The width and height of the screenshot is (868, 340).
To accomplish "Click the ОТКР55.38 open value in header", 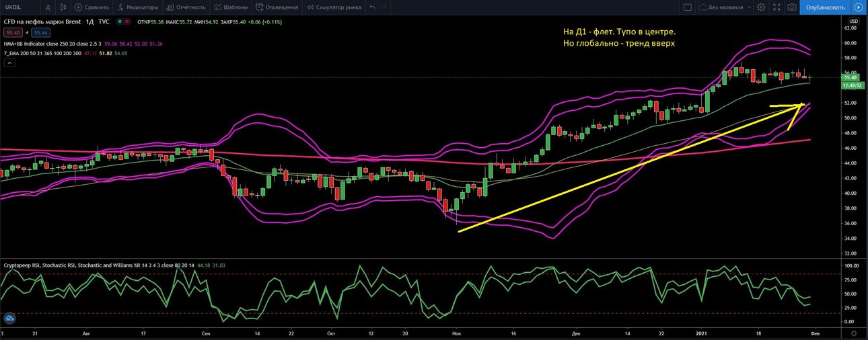I will 150,22.
